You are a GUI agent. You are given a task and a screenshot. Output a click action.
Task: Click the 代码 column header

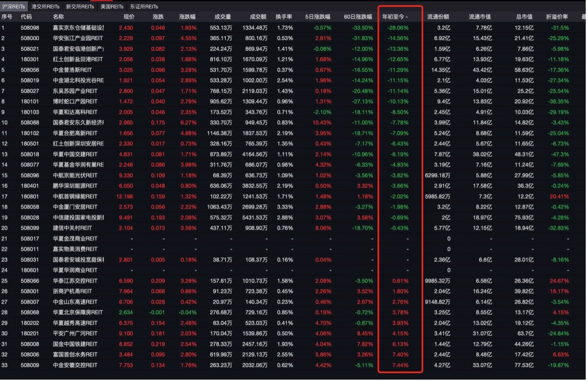click(x=26, y=17)
